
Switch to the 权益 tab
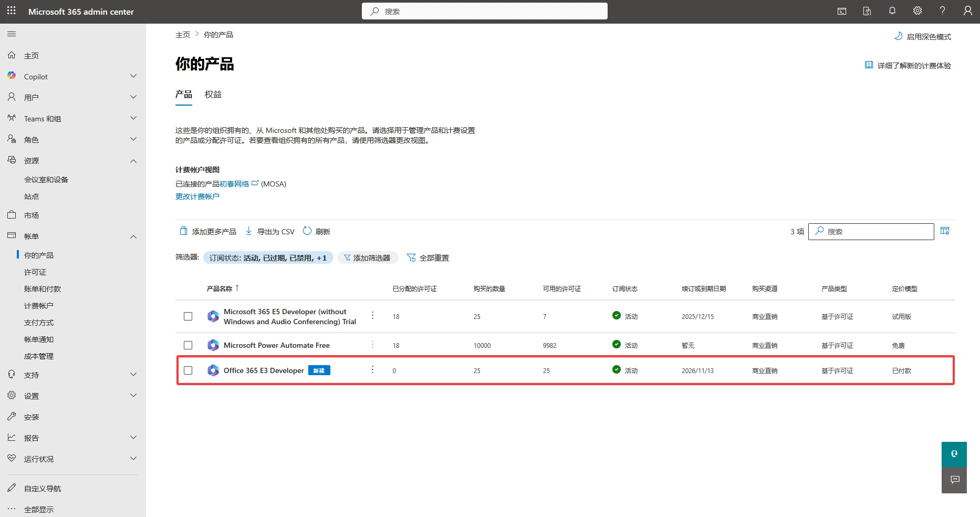click(x=213, y=95)
